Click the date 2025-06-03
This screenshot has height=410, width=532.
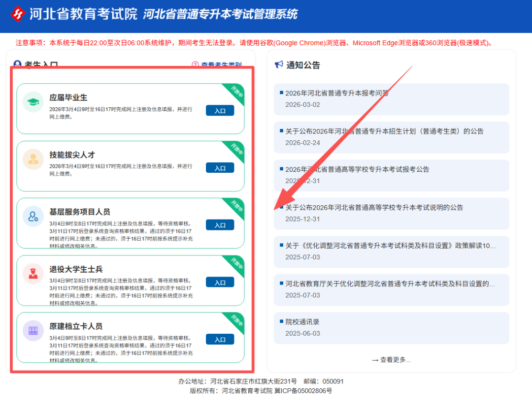click(302, 333)
